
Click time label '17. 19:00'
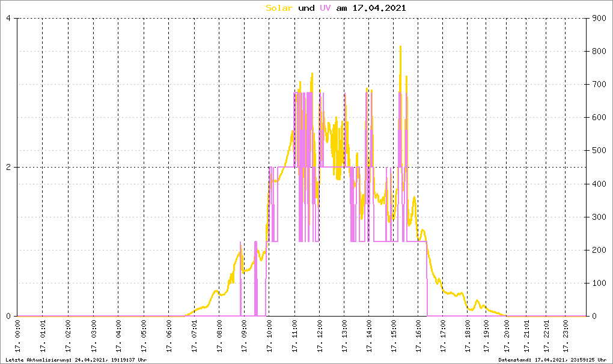click(486, 336)
